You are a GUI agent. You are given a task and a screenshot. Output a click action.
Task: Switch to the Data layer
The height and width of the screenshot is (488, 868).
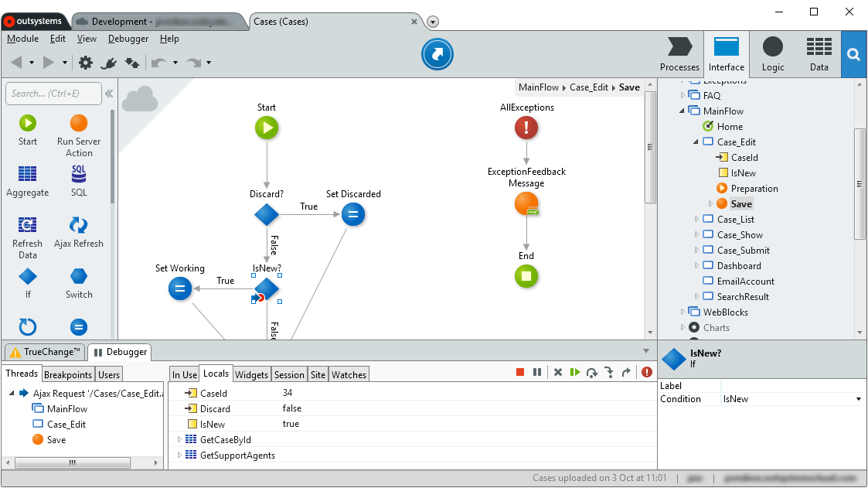[819, 53]
